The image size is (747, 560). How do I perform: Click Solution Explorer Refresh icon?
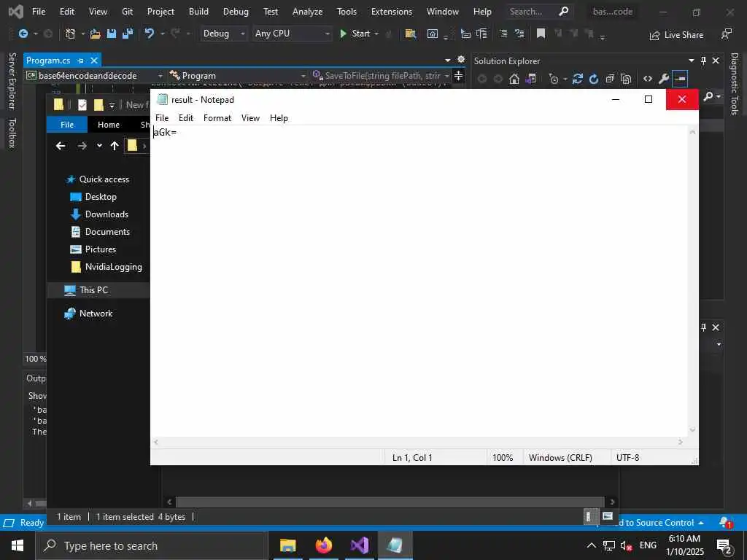coord(594,79)
